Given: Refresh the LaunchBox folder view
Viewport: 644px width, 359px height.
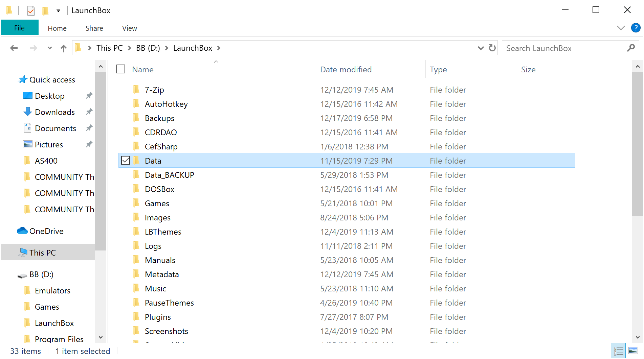Looking at the screenshot, I should [492, 48].
